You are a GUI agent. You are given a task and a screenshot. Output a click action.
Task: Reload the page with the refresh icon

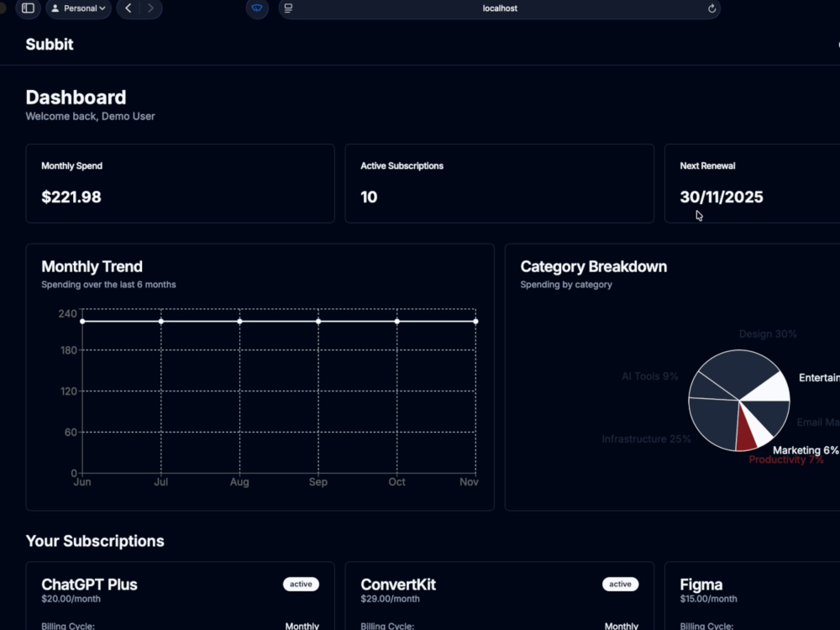click(x=711, y=8)
